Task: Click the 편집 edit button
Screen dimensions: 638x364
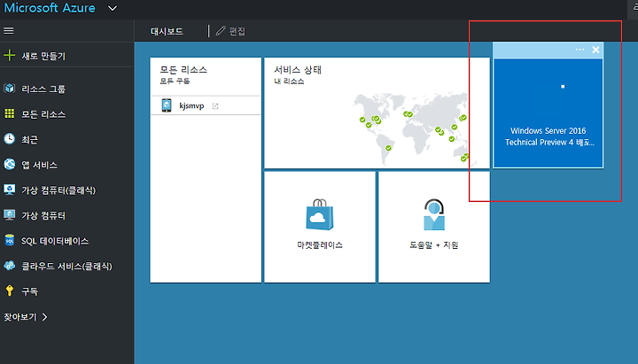Action: (237, 31)
